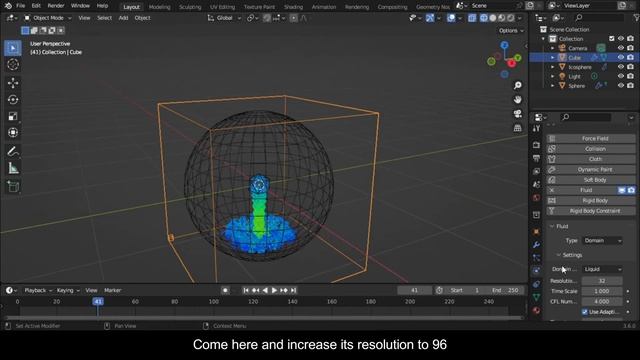Click the play animation button
Screen dimensions: 640x360
pos(274,290)
